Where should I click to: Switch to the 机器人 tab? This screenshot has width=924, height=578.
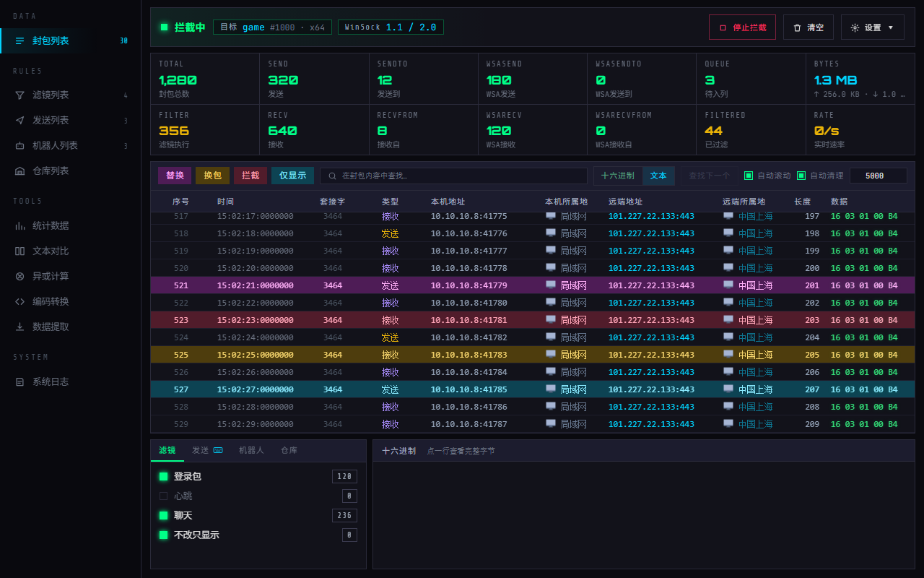click(251, 450)
